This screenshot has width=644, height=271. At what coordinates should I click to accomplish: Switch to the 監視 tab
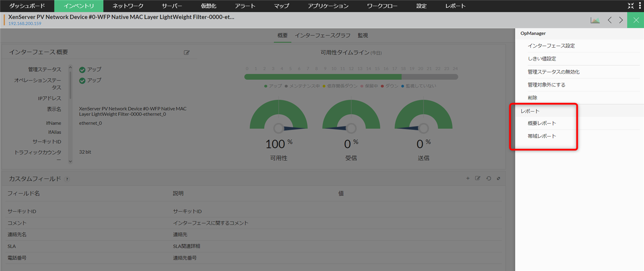tap(363, 35)
